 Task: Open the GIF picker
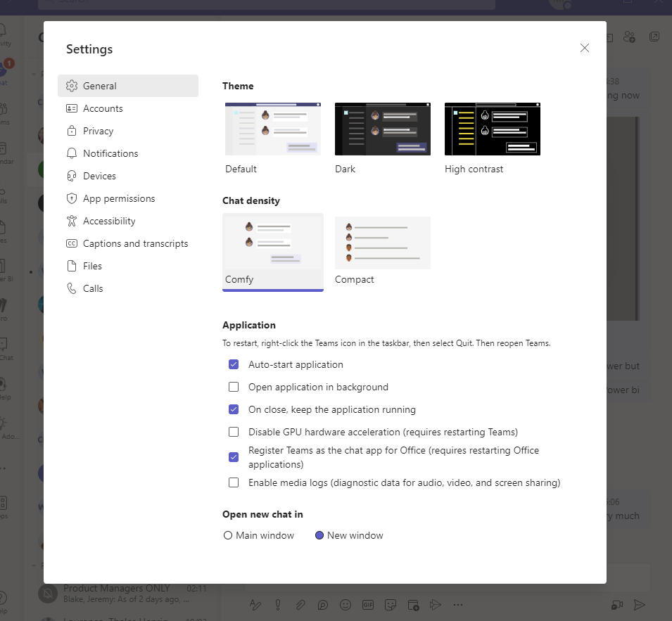(368, 605)
